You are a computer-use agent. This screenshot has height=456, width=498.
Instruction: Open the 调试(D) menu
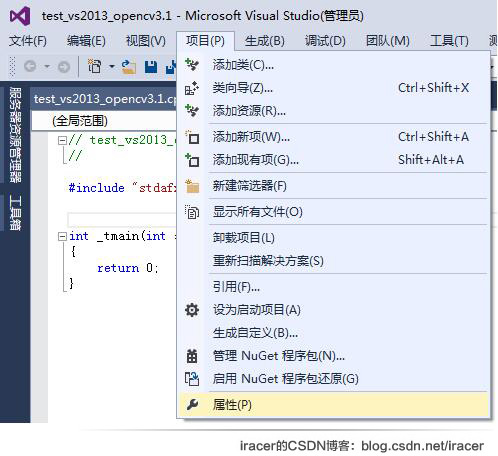pos(325,41)
